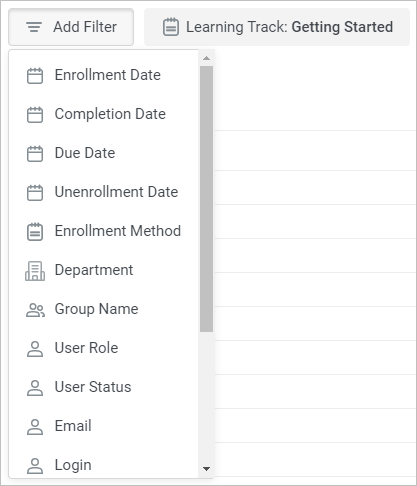Click the calendar icon next to Completion Date
Viewport: 417px width, 486px height.
pos(35,114)
